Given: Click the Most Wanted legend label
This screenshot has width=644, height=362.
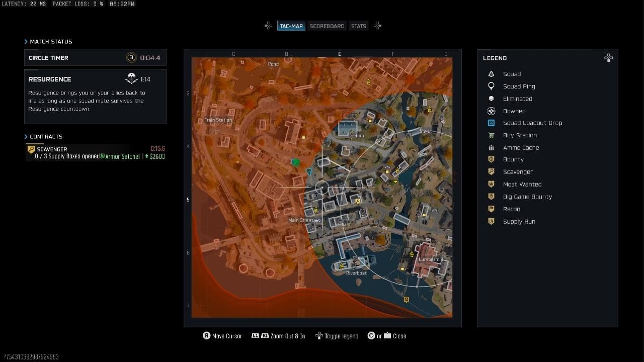Looking at the screenshot, I should pos(522,184).
